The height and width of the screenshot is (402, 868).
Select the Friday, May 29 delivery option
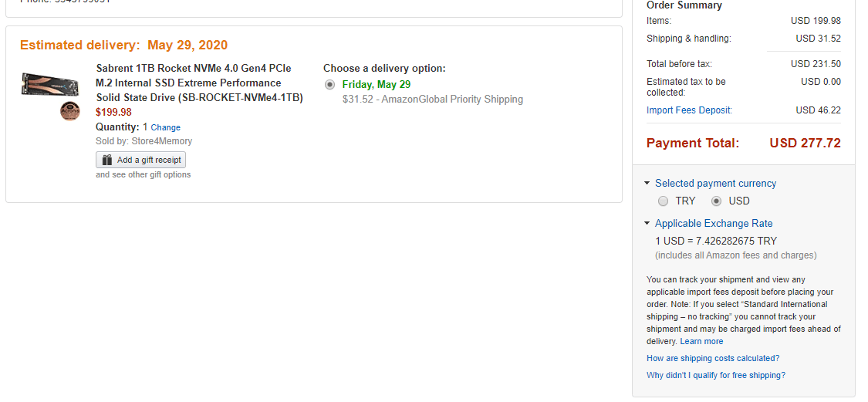point(330,85)
